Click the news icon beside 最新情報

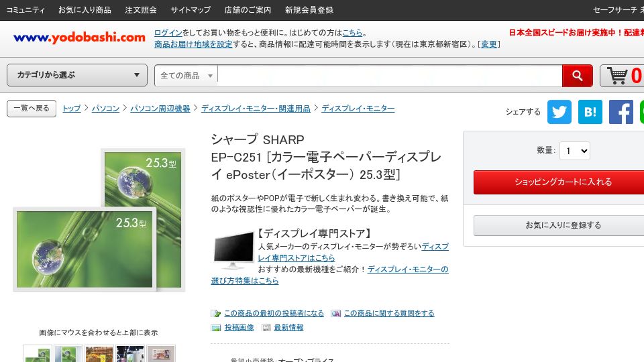(266, 328)
